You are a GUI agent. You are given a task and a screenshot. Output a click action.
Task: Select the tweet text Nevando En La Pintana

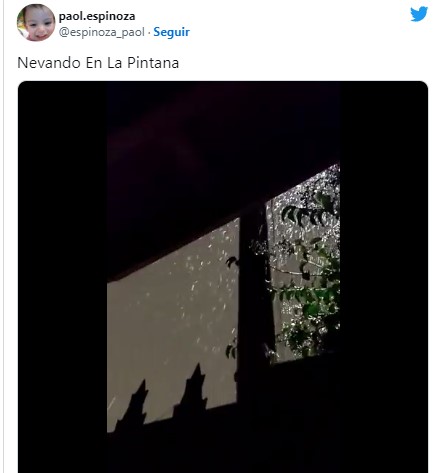98,63
